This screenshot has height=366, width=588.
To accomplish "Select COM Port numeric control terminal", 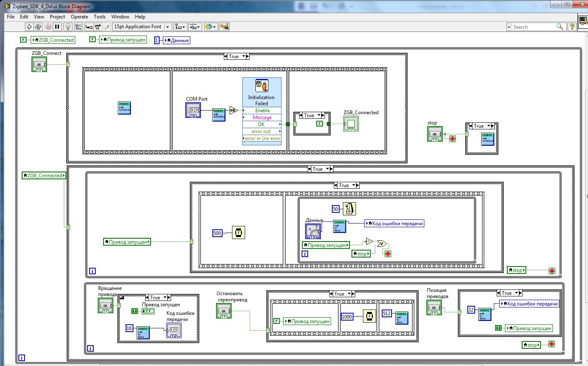I will [x=193, y=110].
